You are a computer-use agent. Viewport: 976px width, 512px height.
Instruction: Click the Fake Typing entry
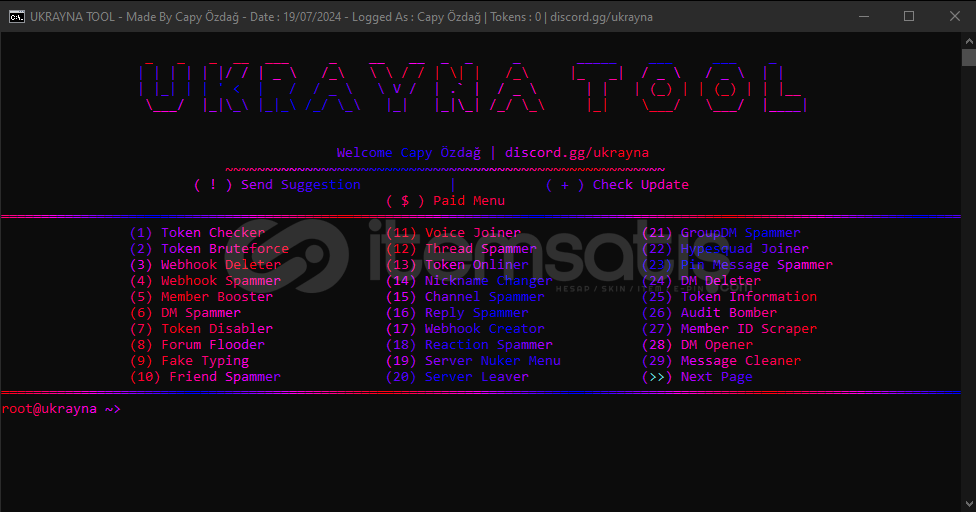click(x=189, y=361)
